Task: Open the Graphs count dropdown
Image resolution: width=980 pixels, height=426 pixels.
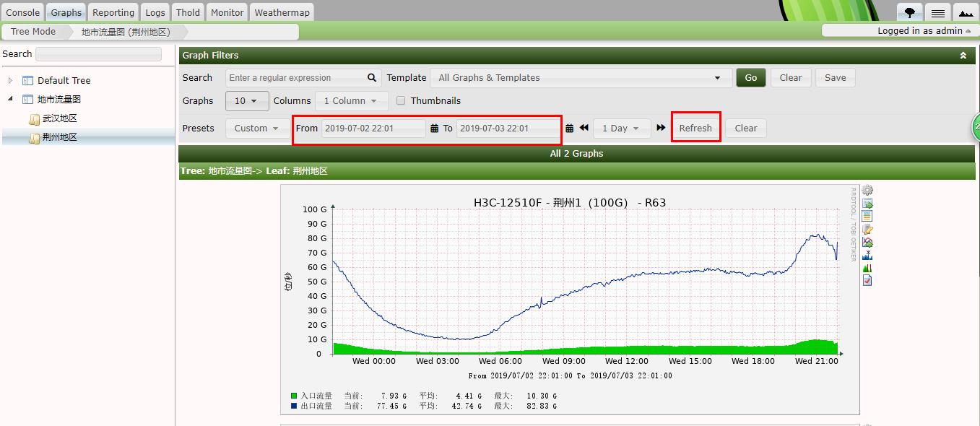Action: point(247,101)
